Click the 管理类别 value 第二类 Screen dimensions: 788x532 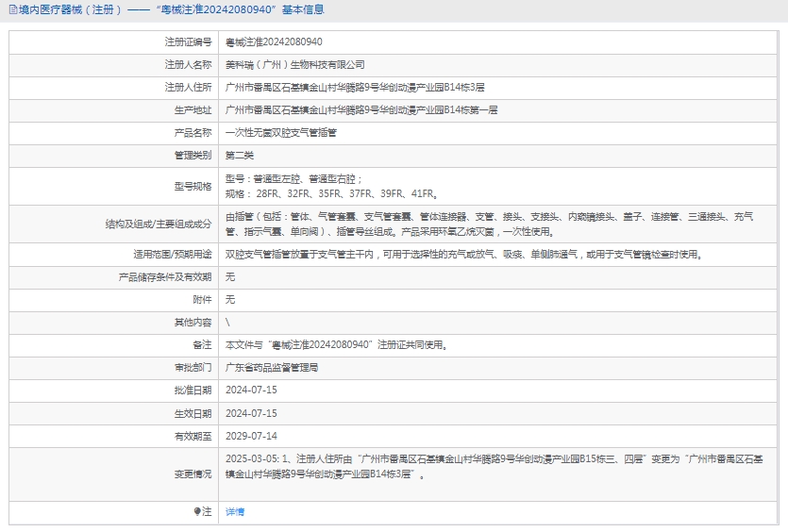240,156
